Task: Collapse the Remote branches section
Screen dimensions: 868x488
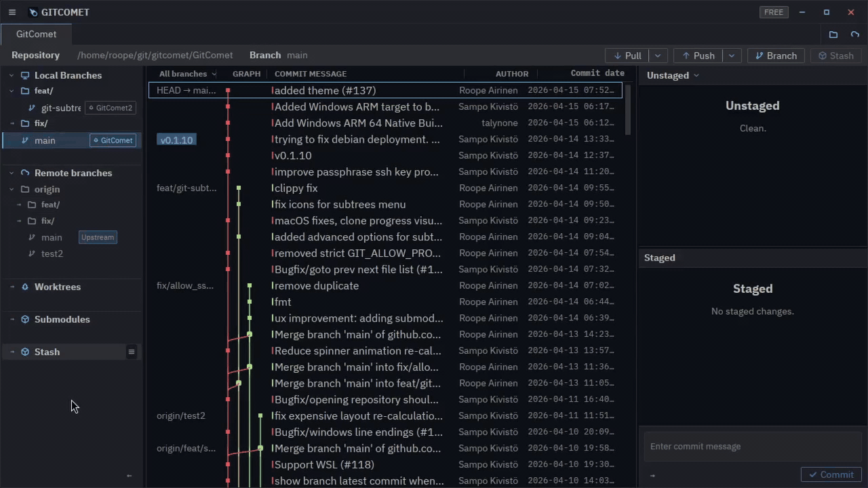Action: click(12, 173)
